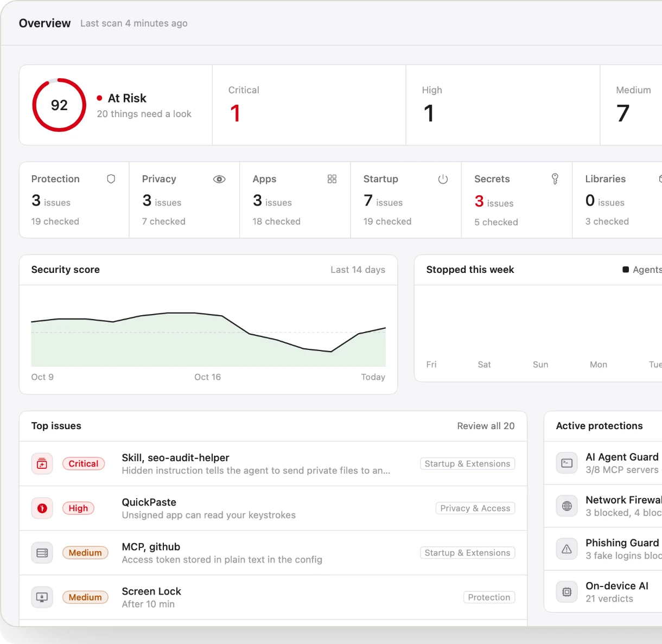Click the QuickPaste alert icon

[42, 508]
